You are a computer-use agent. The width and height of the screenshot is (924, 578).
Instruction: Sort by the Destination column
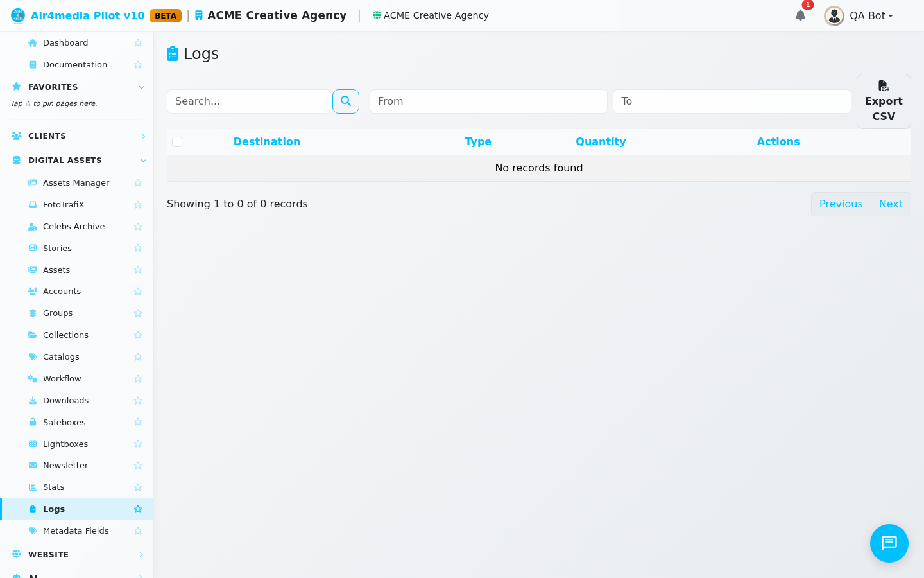coord(267,142)
